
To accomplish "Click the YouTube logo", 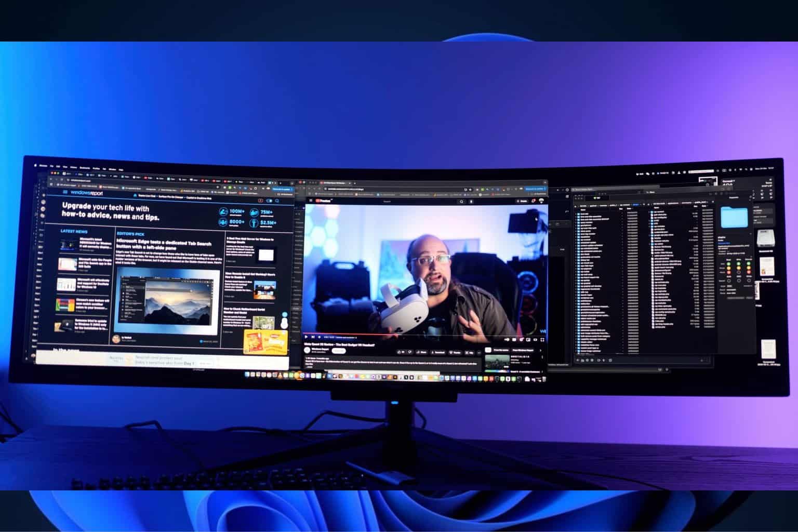I will (323, 199).
